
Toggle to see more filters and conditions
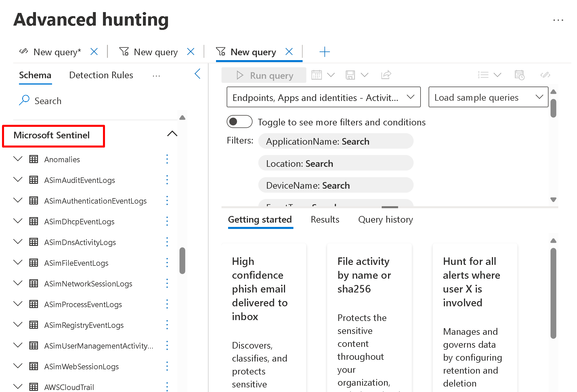[239, 122]
